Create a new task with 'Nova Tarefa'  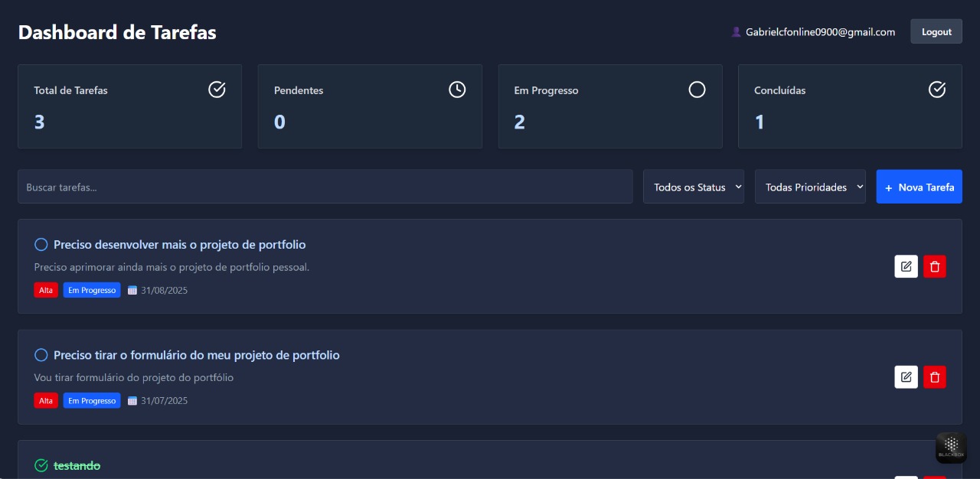(x=919, y=187)
